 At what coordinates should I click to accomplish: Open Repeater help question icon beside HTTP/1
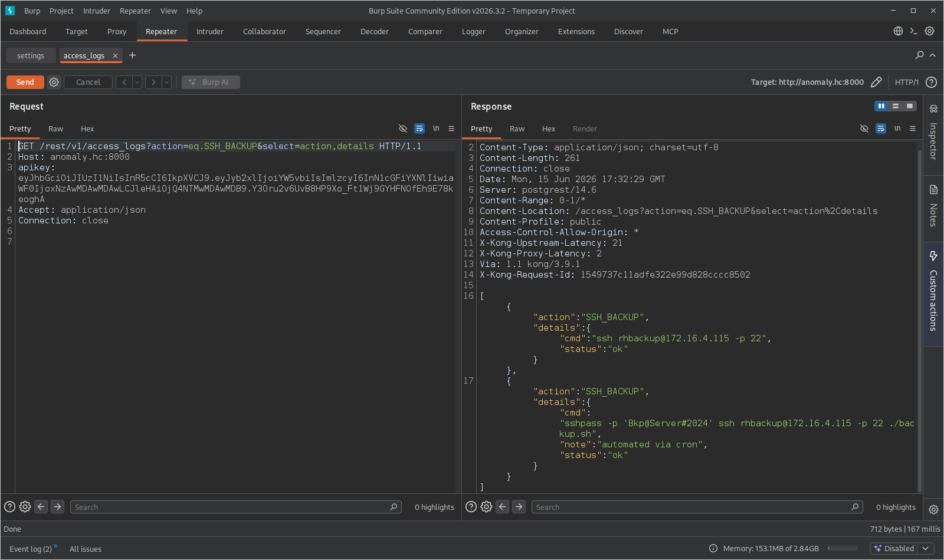point(931,82)
